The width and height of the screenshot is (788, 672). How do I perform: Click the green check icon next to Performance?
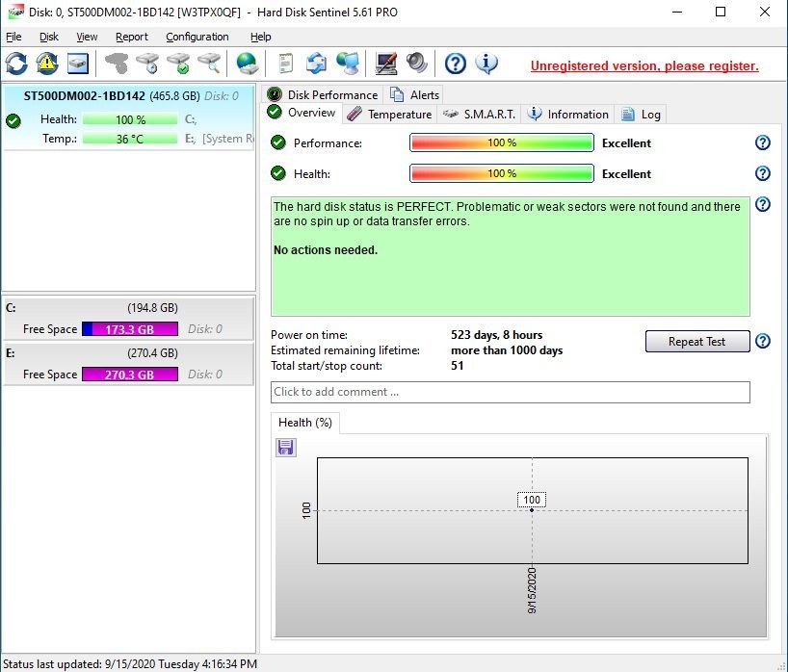point(277,142)
